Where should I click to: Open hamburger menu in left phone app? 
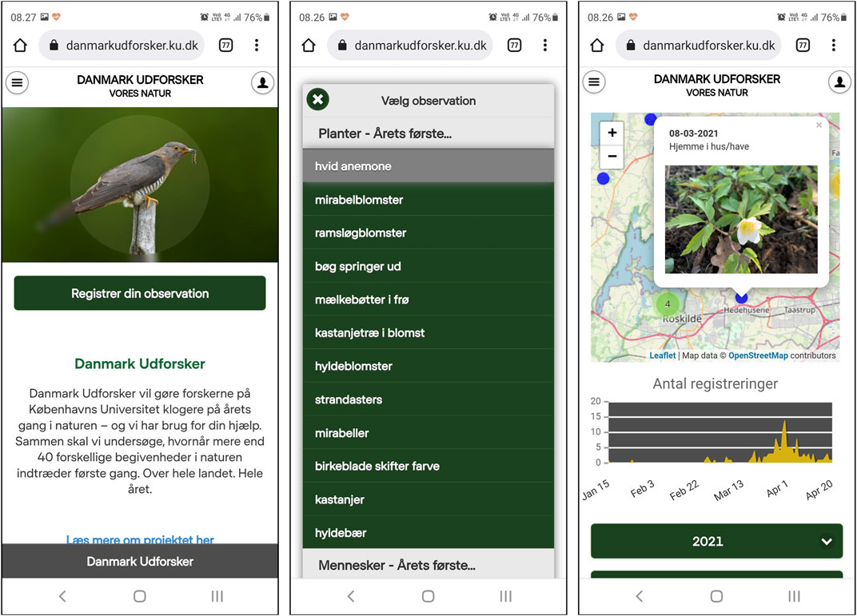click(18, 83)
